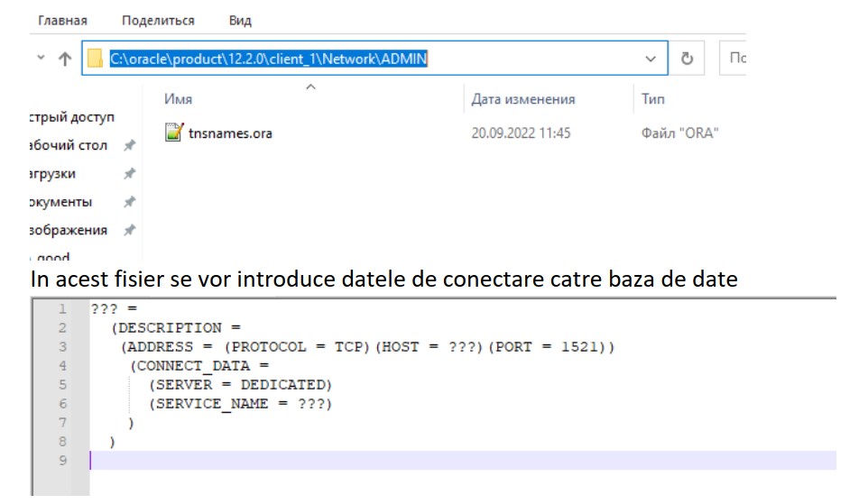The image size is (868, 504).
Task: Place cursor on empty highlighted line 9
Action: coord(463,461)
